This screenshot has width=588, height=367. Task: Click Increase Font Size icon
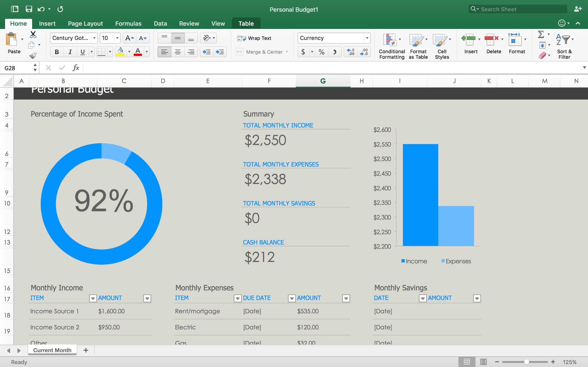click(x=130, y=38)
